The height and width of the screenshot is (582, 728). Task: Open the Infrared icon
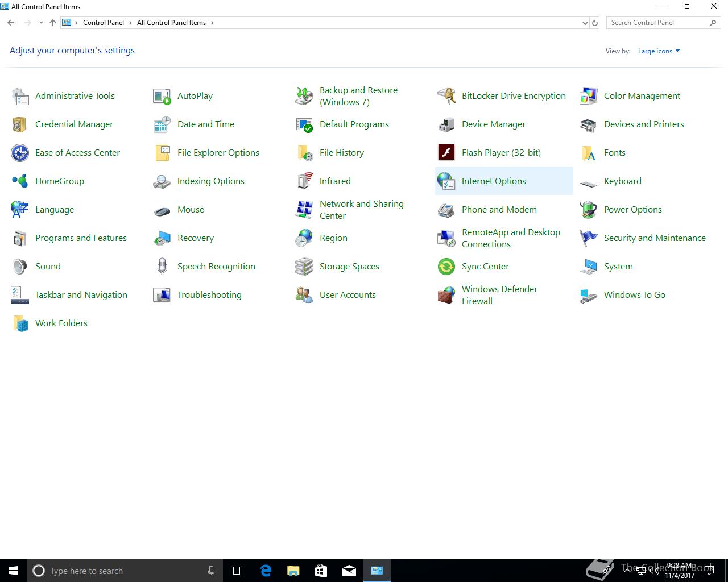click(304, 181)
